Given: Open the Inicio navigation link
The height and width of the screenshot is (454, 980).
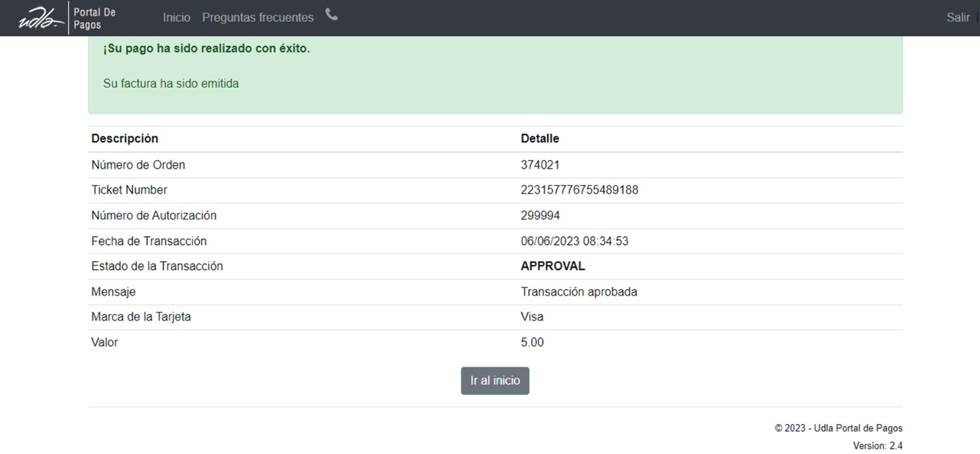Looking at the screenshot, I should [176, 18].
